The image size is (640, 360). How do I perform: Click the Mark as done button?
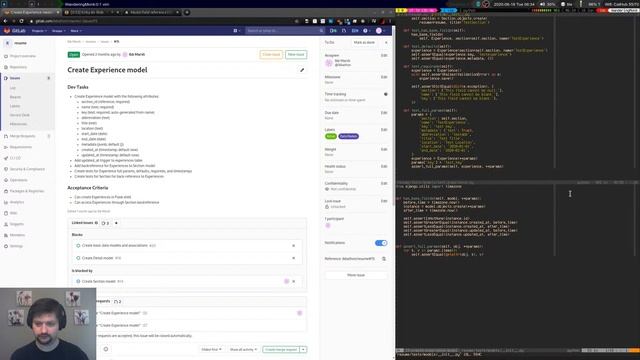pos(364,42)
